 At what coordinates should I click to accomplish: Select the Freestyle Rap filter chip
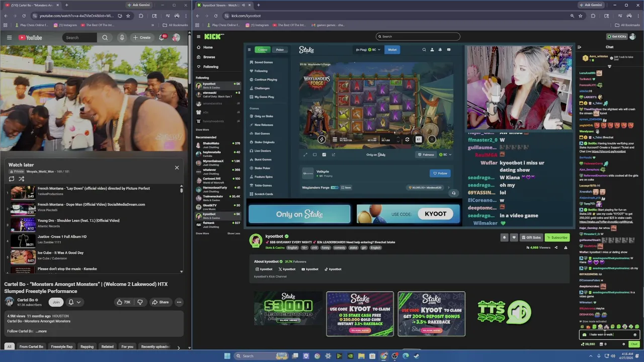pyautogui.click(x=61, y=346)
